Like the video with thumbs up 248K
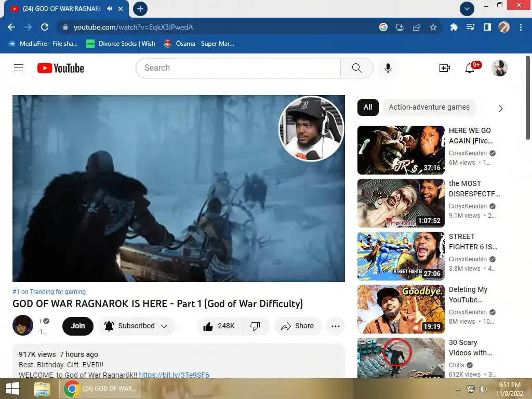 point(219,326)
